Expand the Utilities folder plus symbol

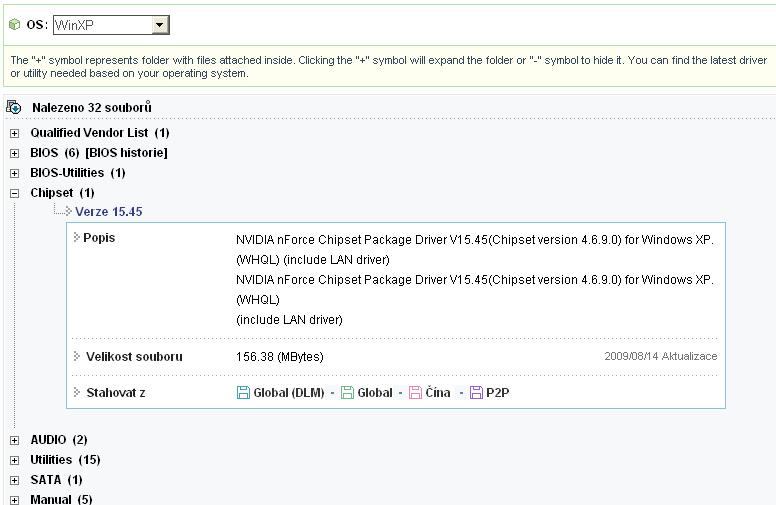point(14,460)
